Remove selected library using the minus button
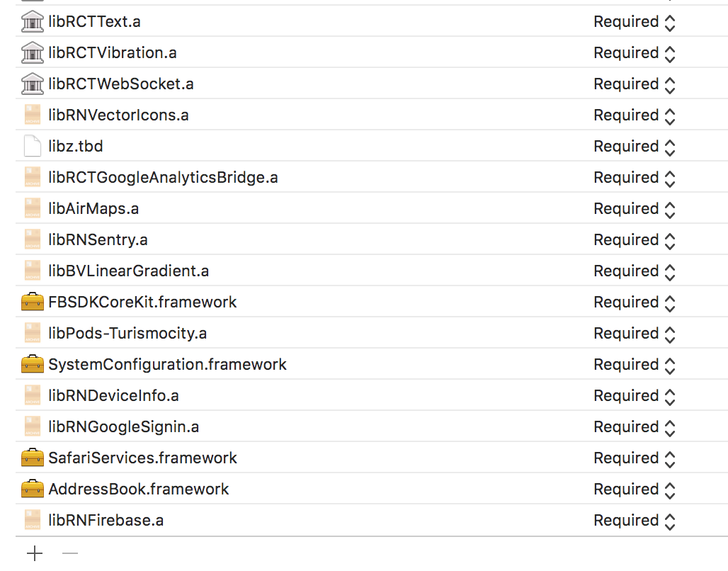Image resolution: width=728 pixels, height=571 pixels. 69,553
